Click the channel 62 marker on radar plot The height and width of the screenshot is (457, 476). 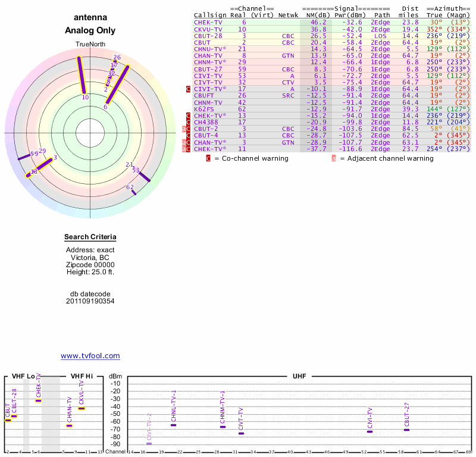point(134,191)
